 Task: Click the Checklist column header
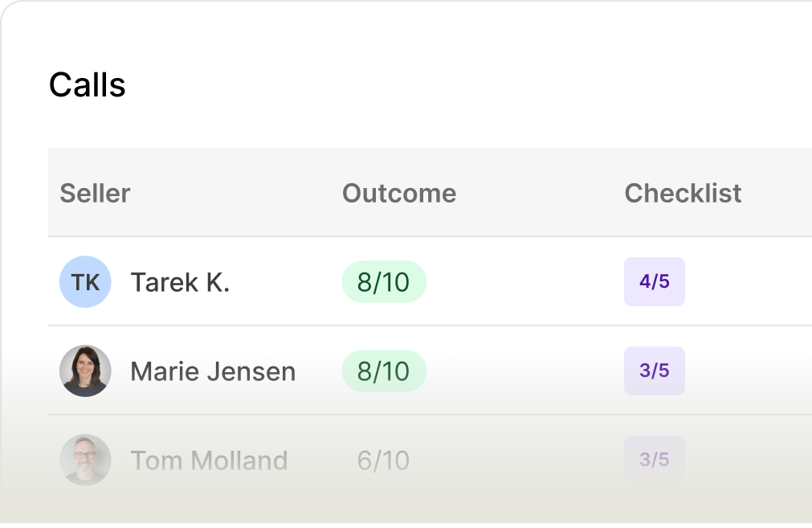pos(683,193)
